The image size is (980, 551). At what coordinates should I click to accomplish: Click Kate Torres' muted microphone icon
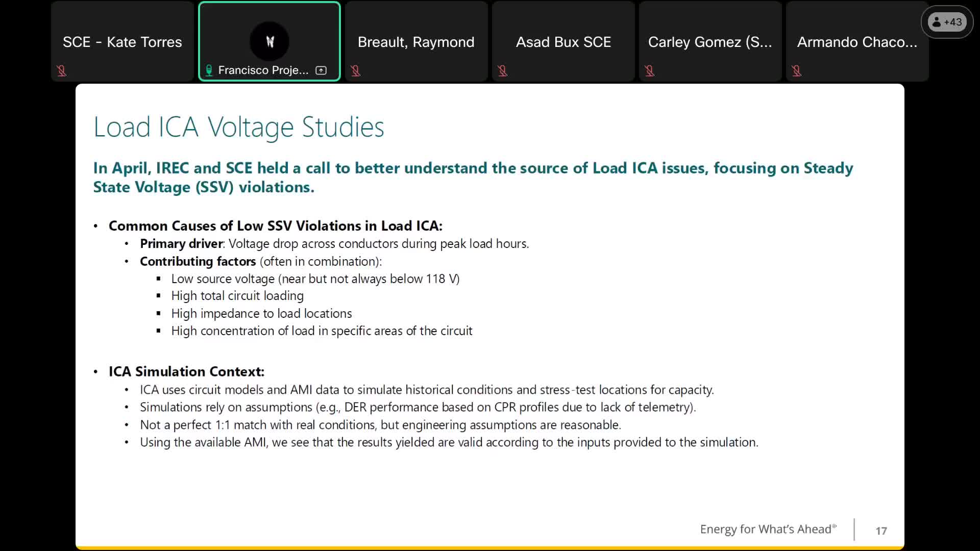tap(62, 71)
